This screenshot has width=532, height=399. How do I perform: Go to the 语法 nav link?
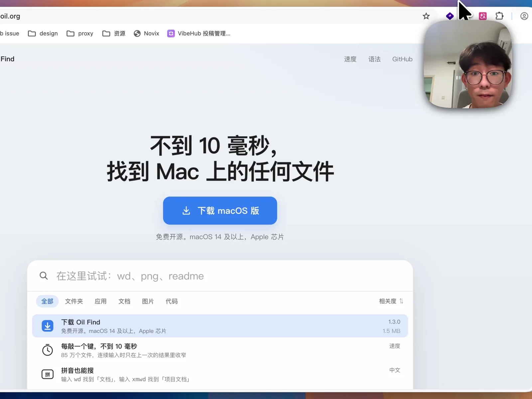point(374,59)
